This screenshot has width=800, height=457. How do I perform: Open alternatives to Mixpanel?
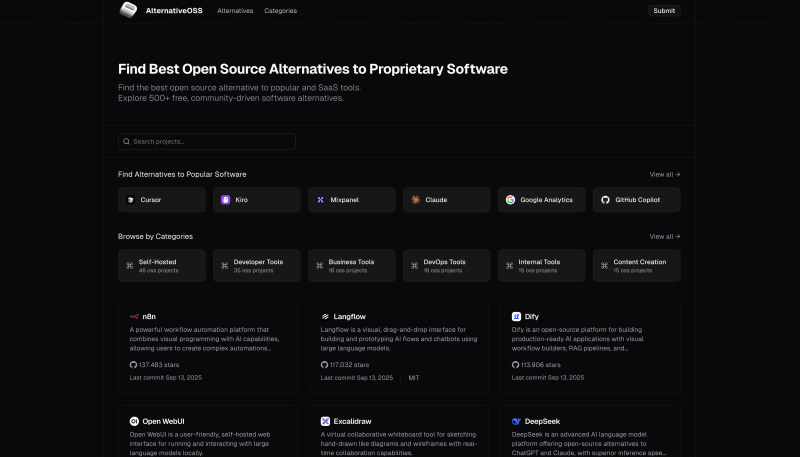[352, 200]
